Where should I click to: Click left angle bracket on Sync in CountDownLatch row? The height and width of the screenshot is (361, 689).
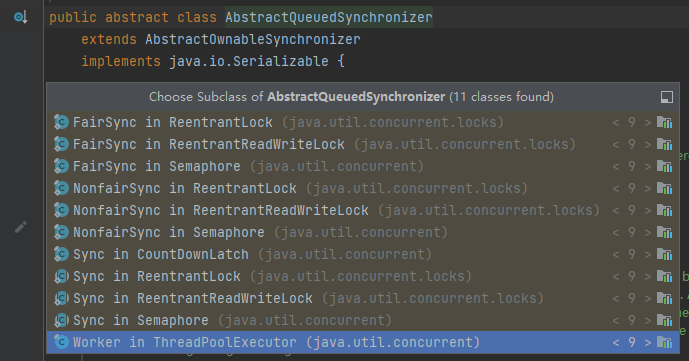(x=616, y=254)
